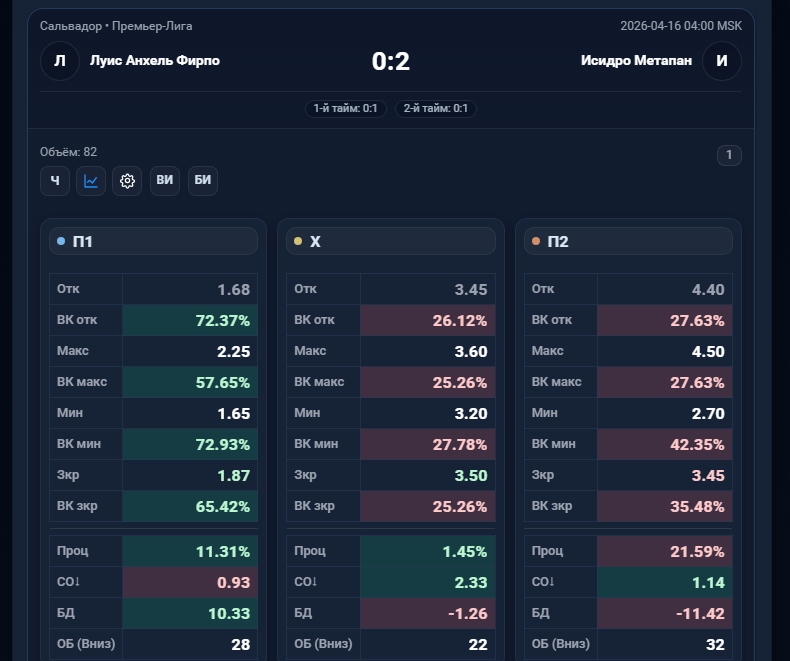
Task: Select team name Луис Анхель Фирпо
Action: [x=155, y=60]
